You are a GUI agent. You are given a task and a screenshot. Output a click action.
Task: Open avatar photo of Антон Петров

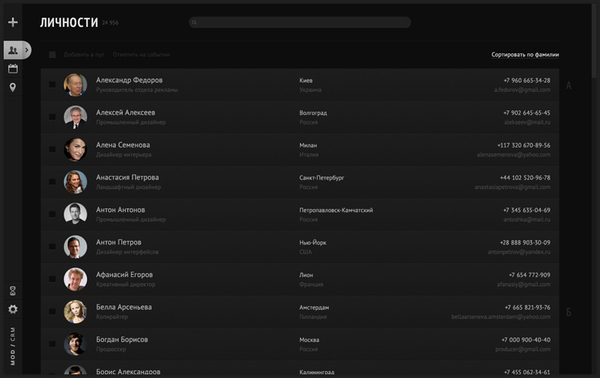point(75,247)
